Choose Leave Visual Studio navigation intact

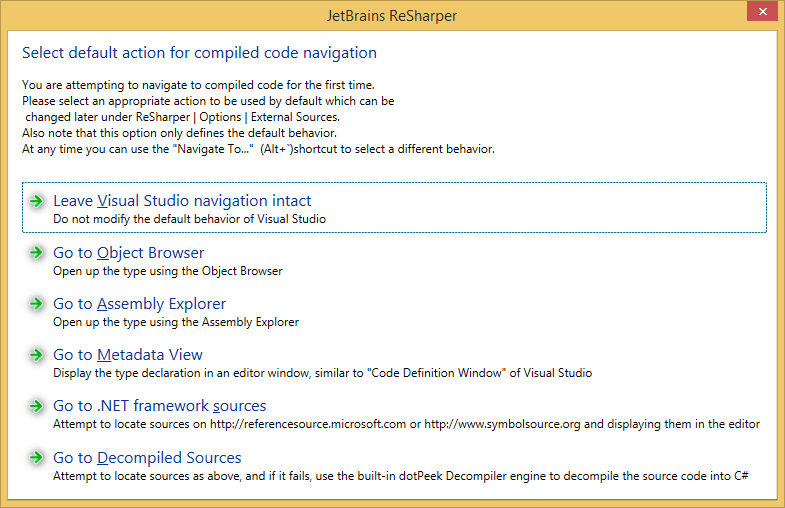(x=182, y=201)
